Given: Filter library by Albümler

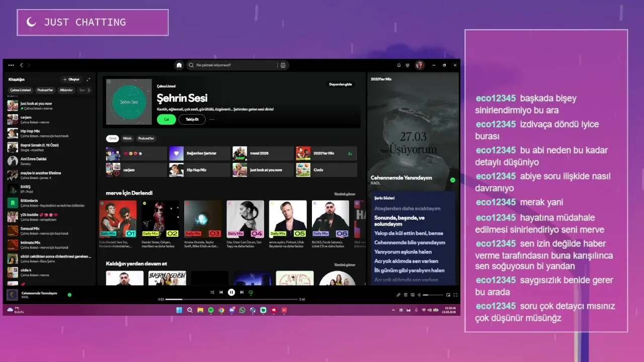Looking at the screenshot, I should [66, 90].
